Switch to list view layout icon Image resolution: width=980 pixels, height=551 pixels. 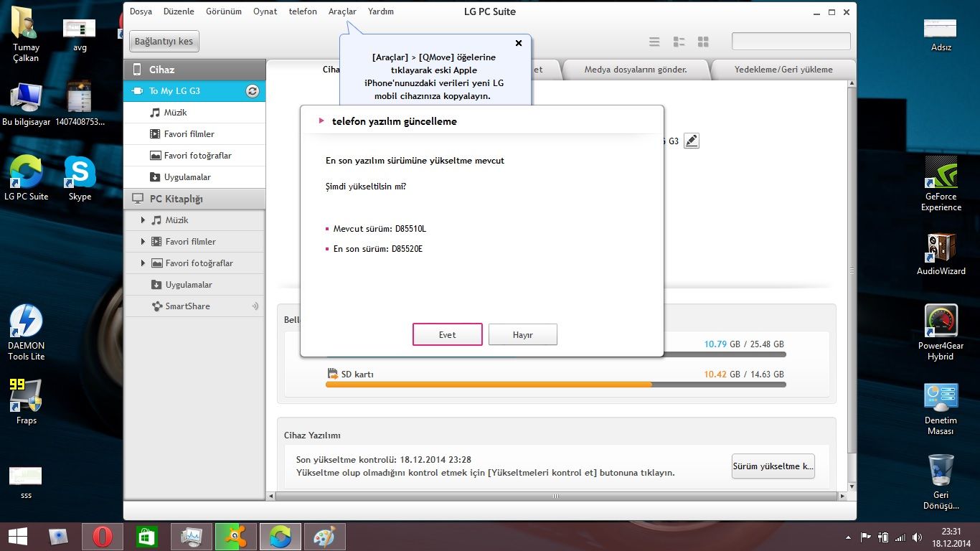pyautogui.click(x=654, y=42)
